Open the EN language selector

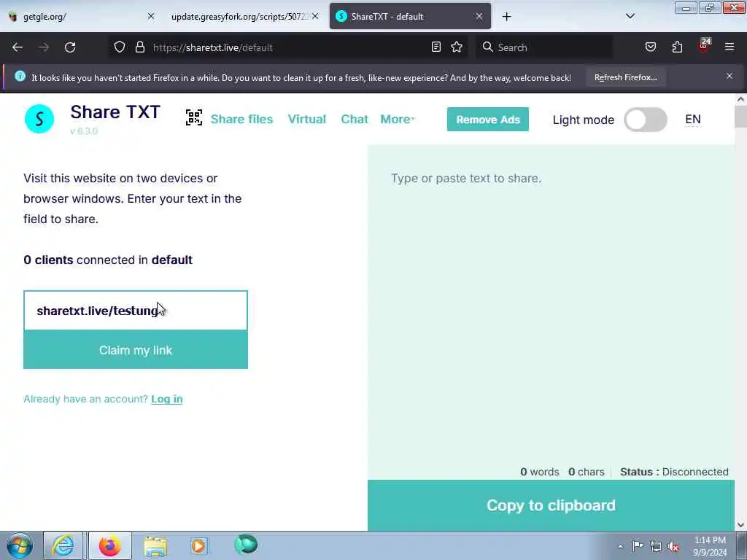tap(693, 120)
